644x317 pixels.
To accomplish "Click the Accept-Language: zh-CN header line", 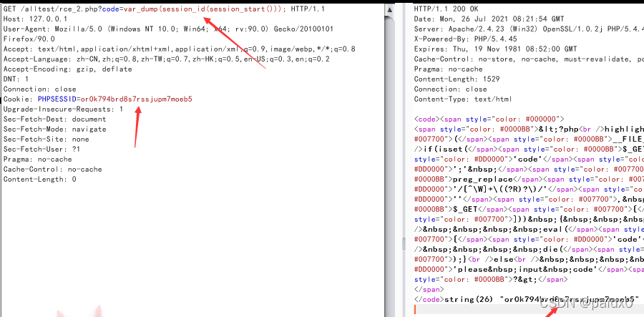I will [166, 59].
